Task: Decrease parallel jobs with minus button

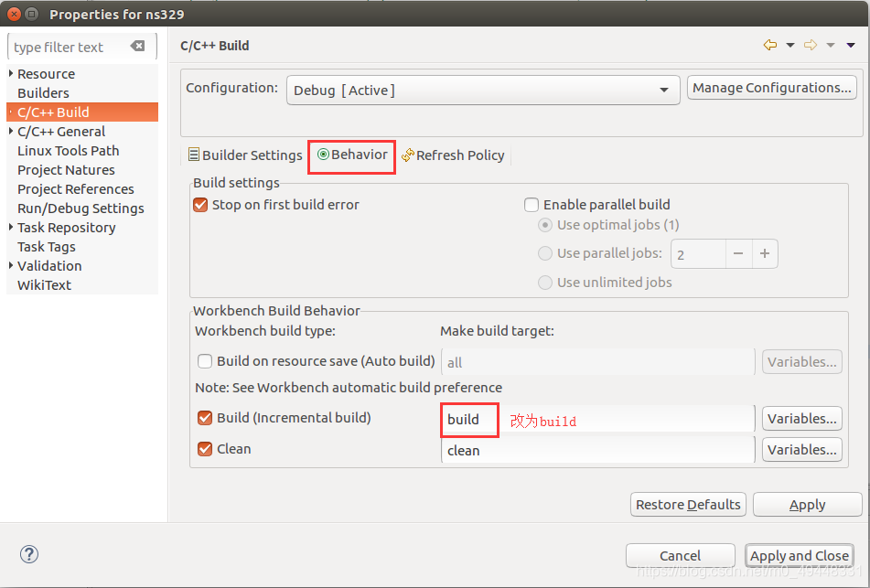Action: tap(738, 253)
